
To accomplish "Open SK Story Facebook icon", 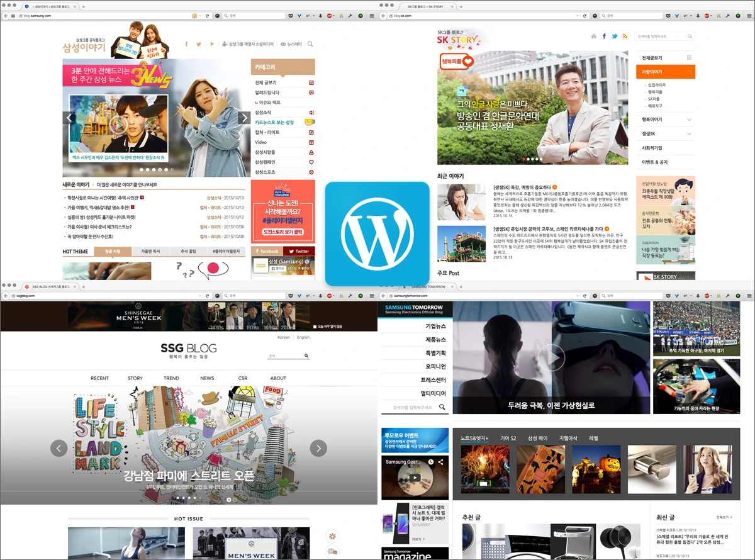I will (x=604, y=36).
